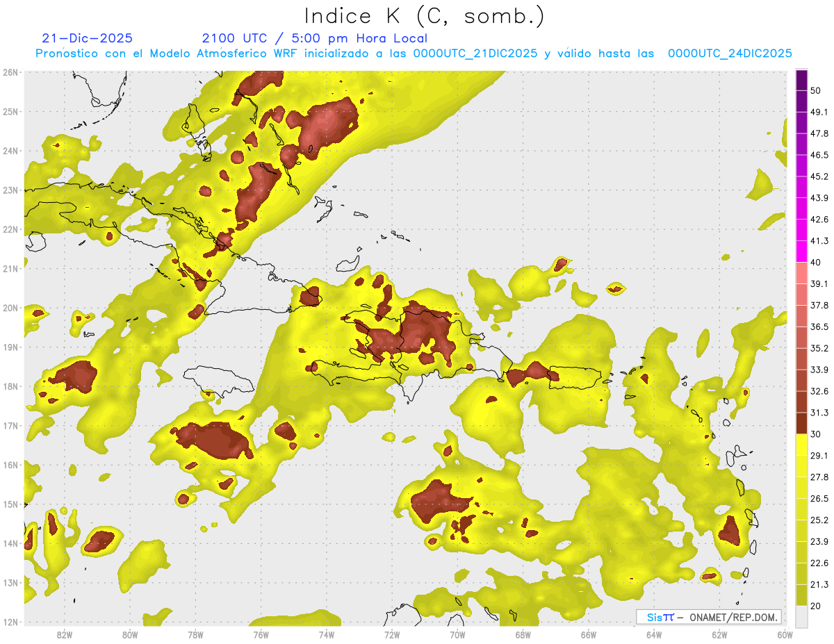Viewport: 834px width, 644px height.
Task: Click the latitude label "25N"
Action: tap(10, 112)
